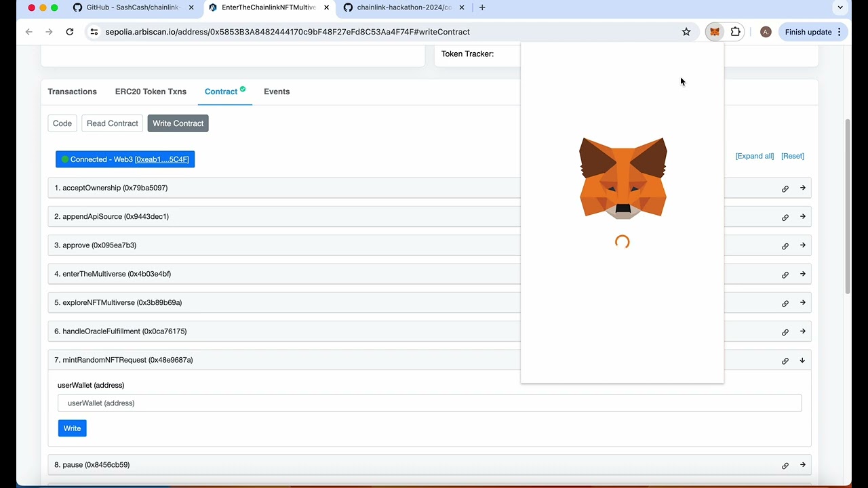Open connected address 0xeab1...5C4F link
Screen dimensions: 868x488
[161, 159]
